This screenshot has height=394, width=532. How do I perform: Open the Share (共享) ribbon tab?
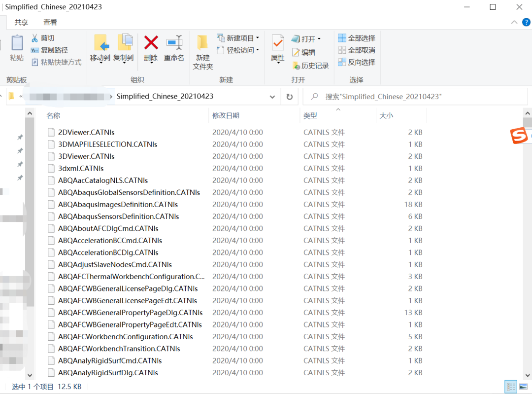pos(21,22)
